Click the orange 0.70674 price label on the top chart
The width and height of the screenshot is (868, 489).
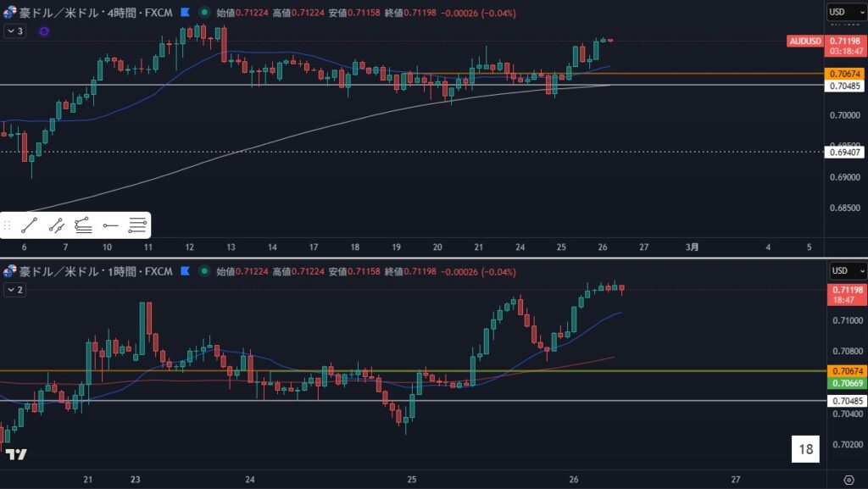[x=847, y=74]
